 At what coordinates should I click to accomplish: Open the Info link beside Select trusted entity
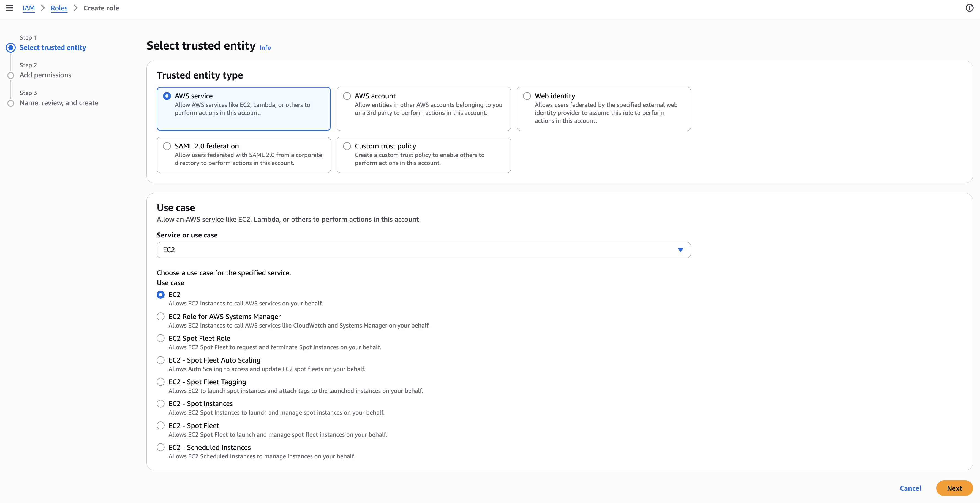tap(265, 48)
